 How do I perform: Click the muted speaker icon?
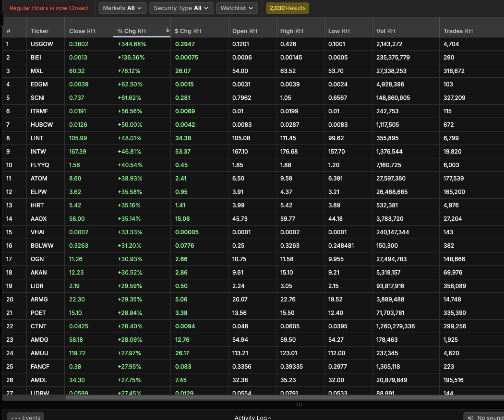pos(470,418)
